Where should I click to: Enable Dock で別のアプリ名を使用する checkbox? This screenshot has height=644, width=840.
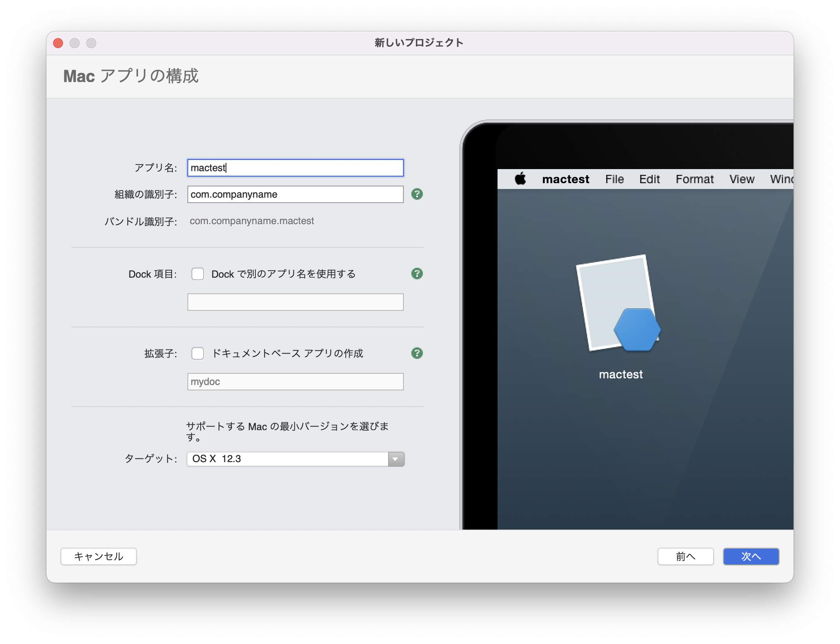pos(198,274)
